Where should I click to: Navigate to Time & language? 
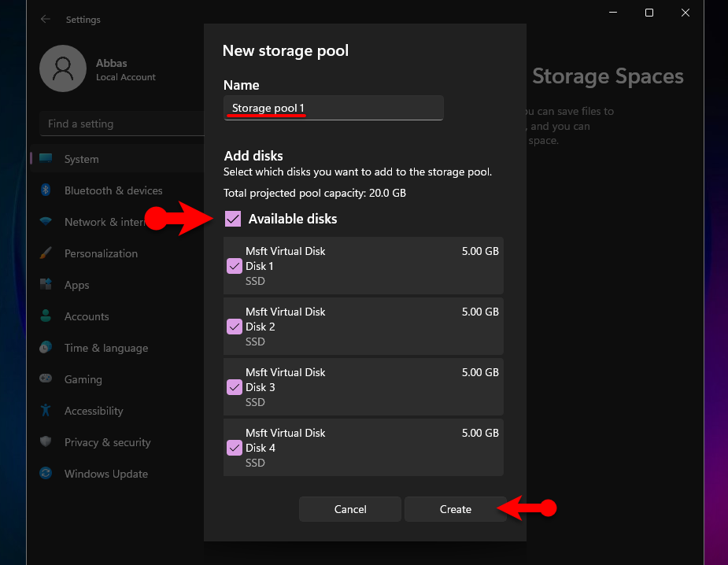(117, 348)
